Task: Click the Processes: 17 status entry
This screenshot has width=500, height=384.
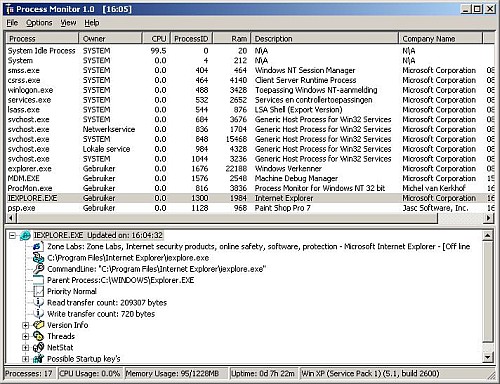Action: 29,374
